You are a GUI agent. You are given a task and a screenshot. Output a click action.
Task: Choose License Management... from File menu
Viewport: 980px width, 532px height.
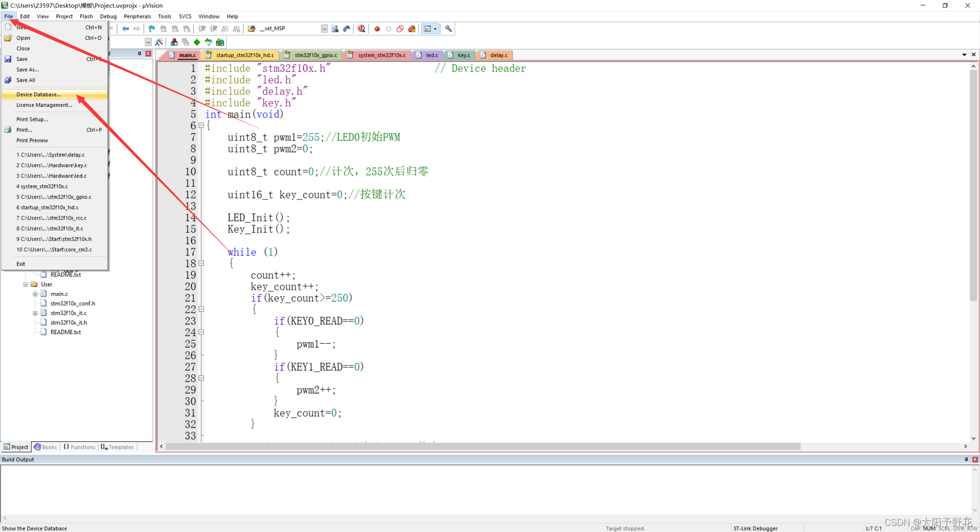pos(55,105)
